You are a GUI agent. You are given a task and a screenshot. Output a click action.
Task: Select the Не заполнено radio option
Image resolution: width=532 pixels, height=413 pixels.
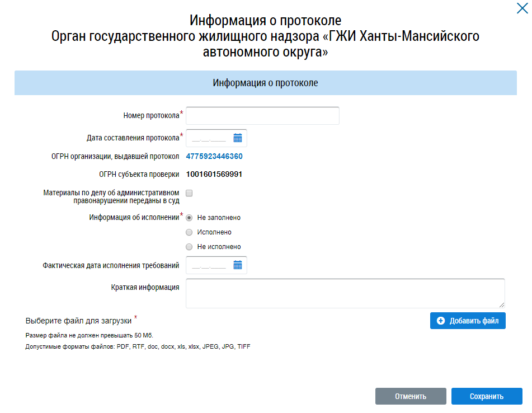point(189,217)
